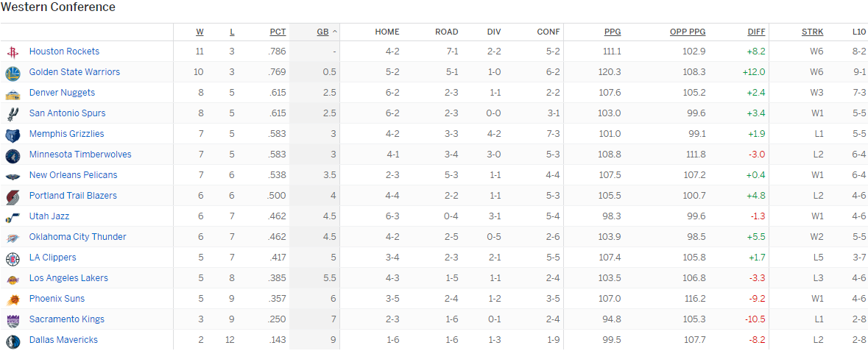Sort standings by STRK column header
The image size is (868, 351).
click(812, 32)
